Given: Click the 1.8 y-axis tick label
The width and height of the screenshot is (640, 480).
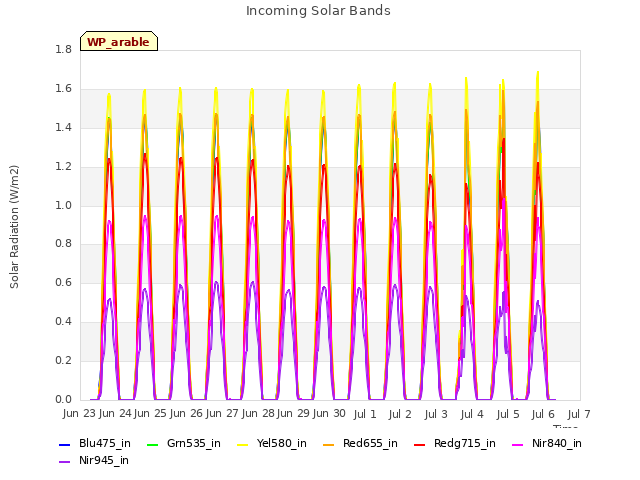Looking at the screenshot, I should tap(63, 49).
